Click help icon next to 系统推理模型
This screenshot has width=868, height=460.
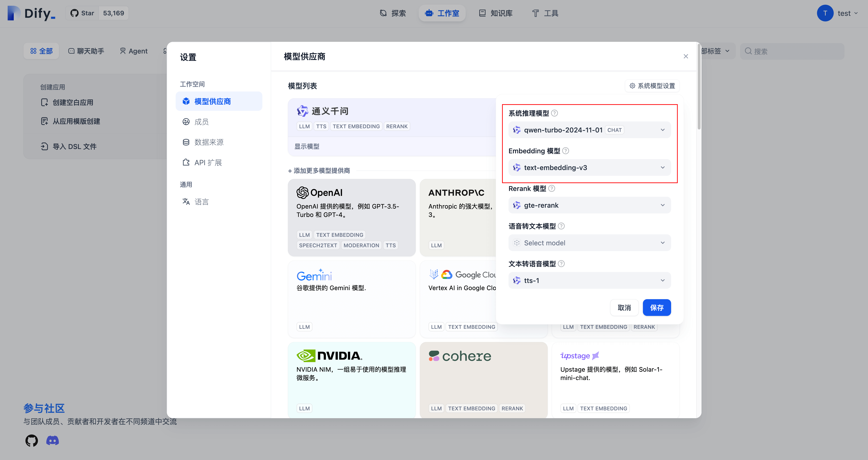555,113
